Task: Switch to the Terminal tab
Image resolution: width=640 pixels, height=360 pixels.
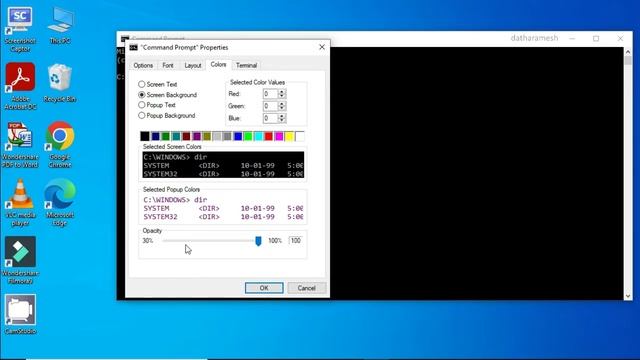Action: click(247, 65)
